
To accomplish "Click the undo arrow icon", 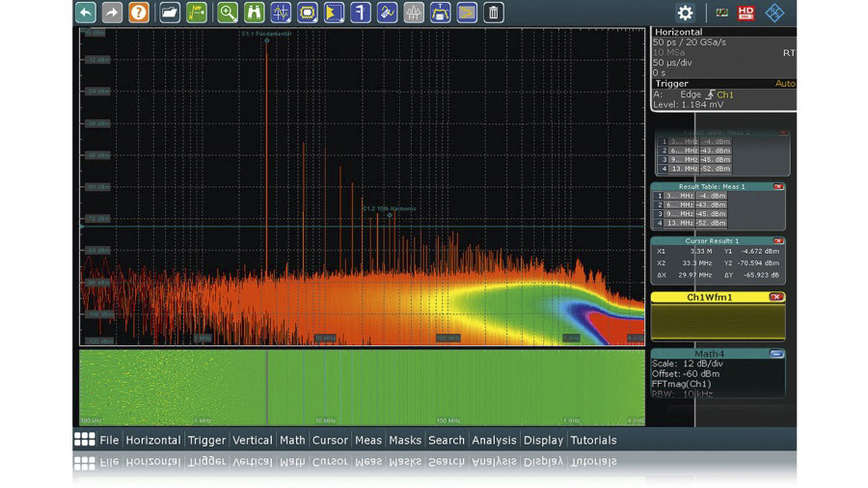I will coord(87,13).
